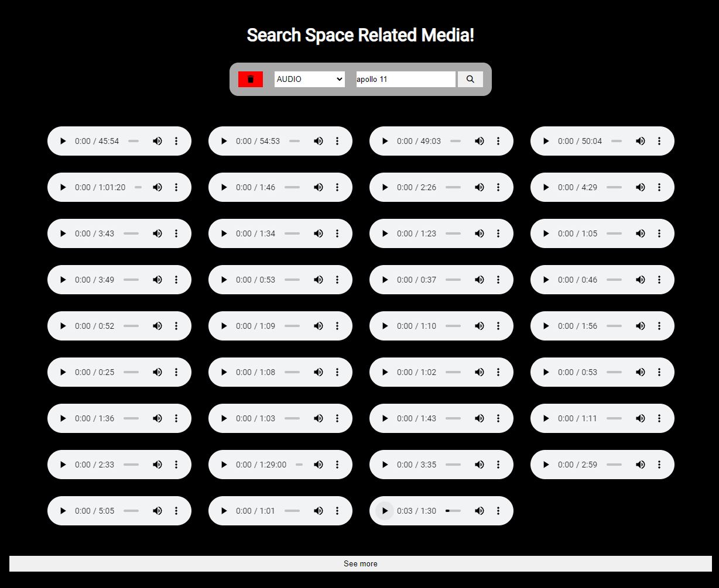Screen dimensions: 719x588
Task: Click the red trash delete button
Action: [x=251, y=79]
